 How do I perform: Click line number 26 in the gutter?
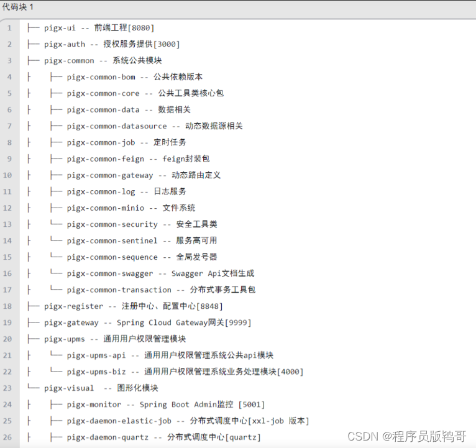[7, 437]
